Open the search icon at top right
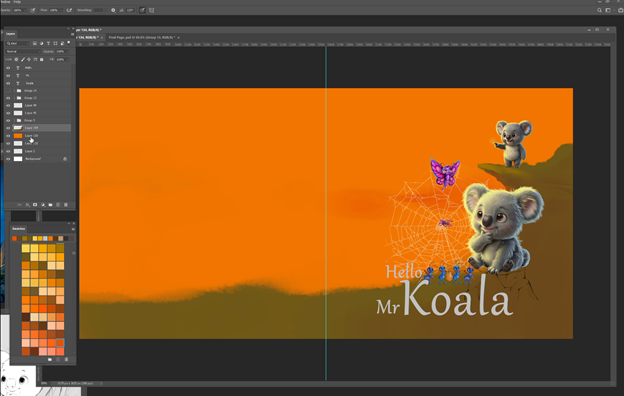624x396 pixels. tap(599, 10)
